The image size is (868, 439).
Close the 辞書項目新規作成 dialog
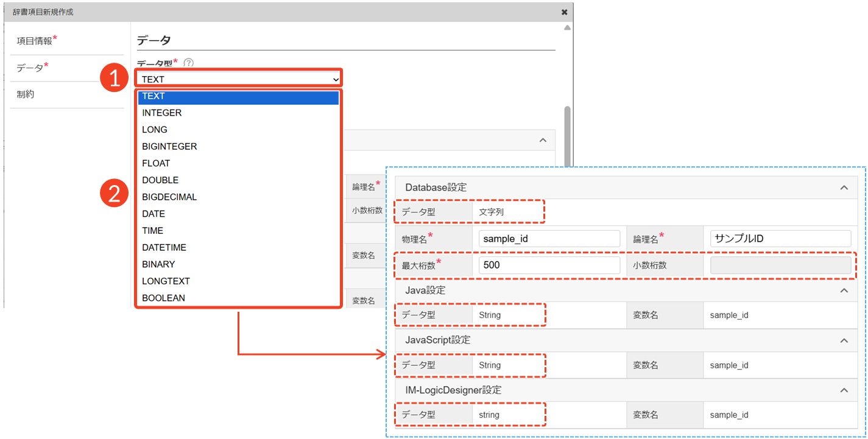(564, 12)
